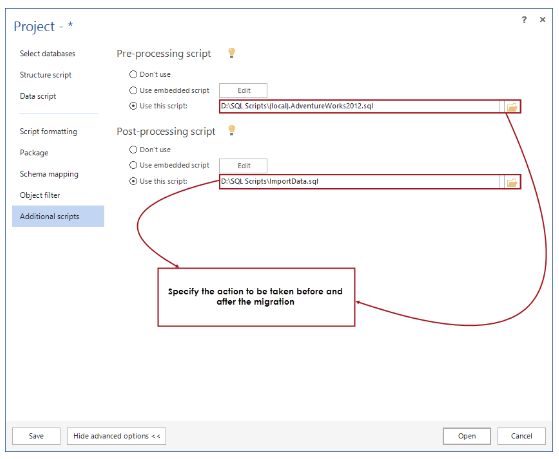Browse folder for pre-processing script file
The height and width of the screenshot is (459, 559).
click(512, 106)
